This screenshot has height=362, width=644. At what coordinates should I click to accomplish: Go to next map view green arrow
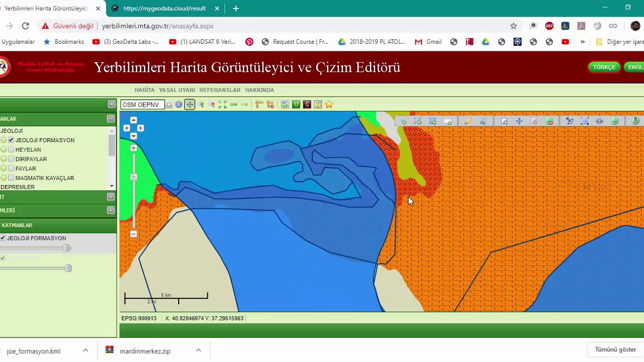click(x=245, y=105)
